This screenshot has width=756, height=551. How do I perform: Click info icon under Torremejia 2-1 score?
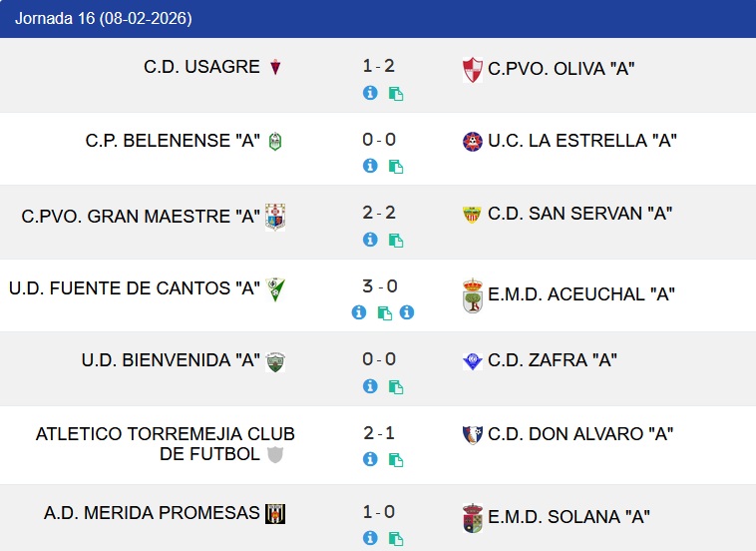tap(370, 459)
